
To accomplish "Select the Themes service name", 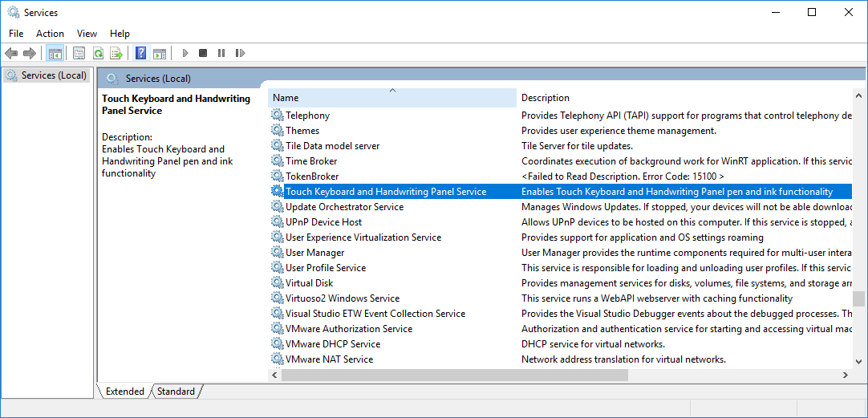I will [302, 131].
